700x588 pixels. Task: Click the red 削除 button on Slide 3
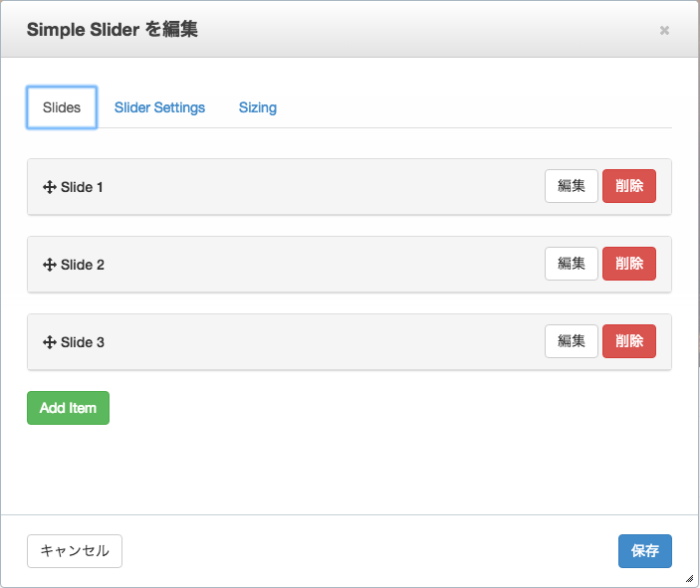click(629, 341)
